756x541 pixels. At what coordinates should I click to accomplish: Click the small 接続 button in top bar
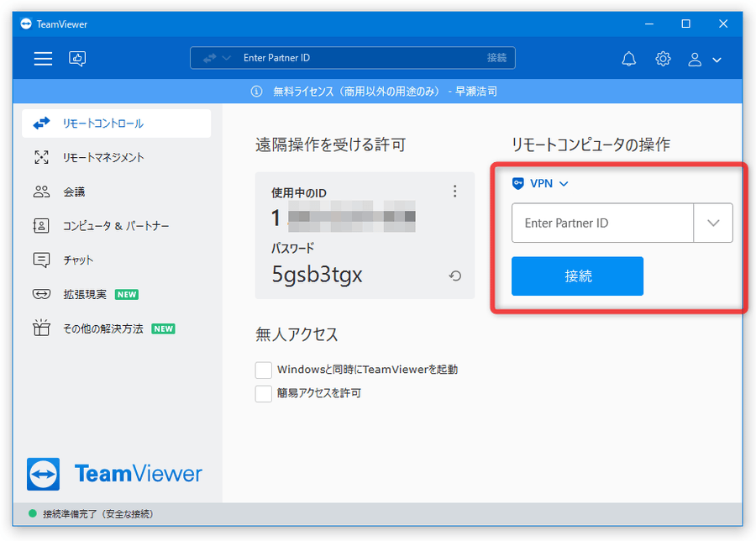coord(496,58)
